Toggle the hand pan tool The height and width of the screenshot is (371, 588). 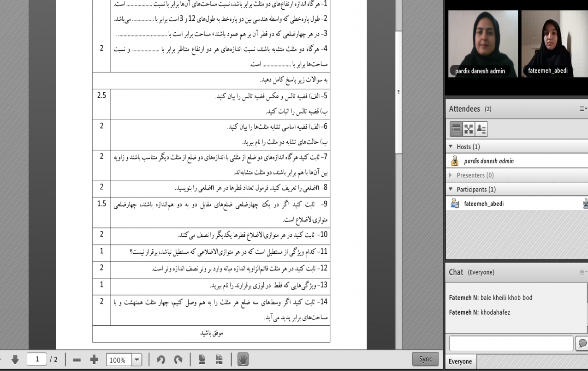click(x=243, y=359)
